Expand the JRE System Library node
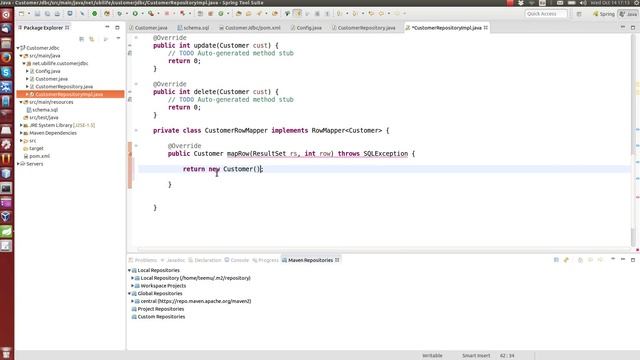640x360 pixels. (21, 125)
